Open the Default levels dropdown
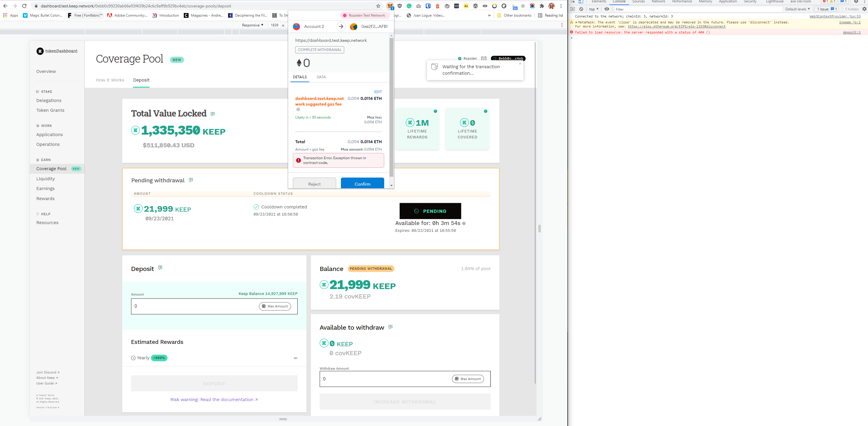This screenshot has height=426, width=868. coord(797,9)
